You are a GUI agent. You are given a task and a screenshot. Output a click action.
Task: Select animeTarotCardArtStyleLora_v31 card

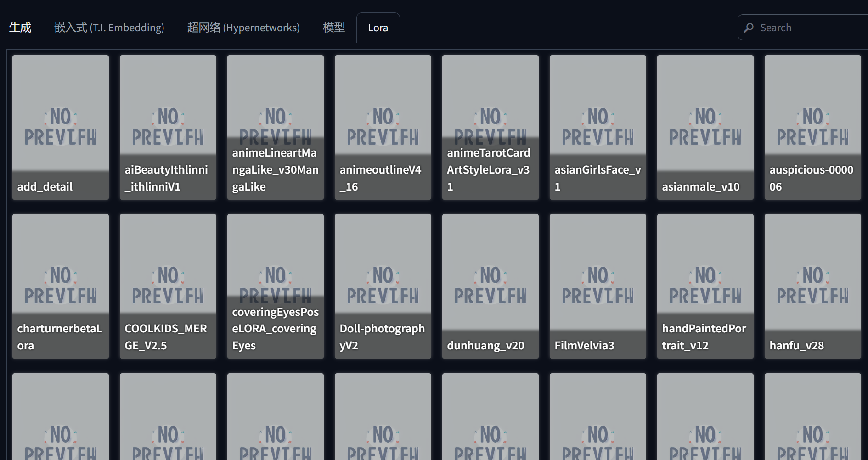click(490, 127)
